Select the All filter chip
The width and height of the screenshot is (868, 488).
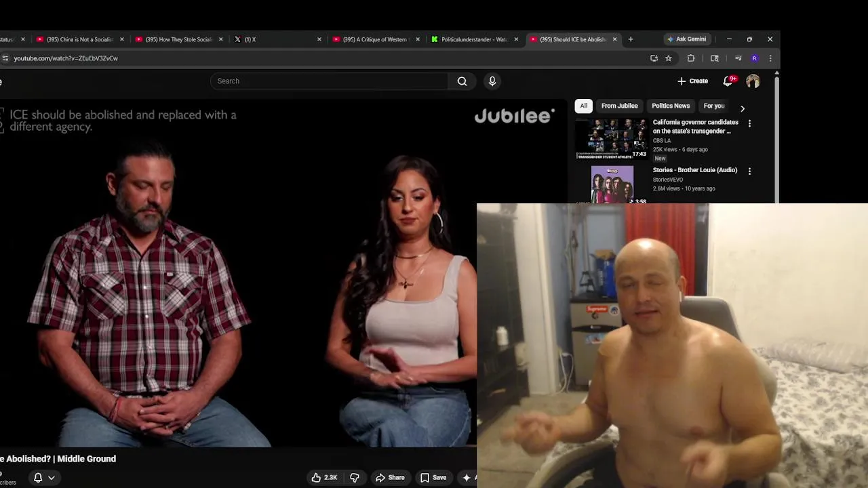tap(584, 106)
